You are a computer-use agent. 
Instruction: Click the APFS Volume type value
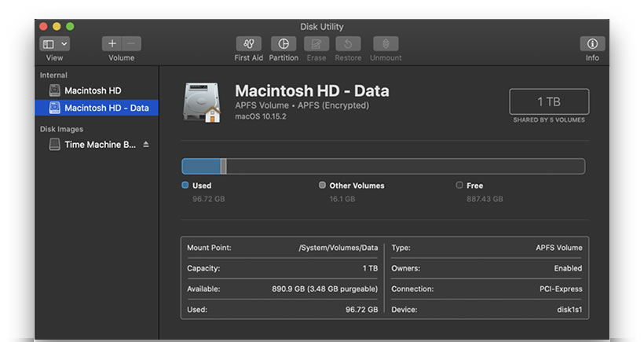pos(559,248)
